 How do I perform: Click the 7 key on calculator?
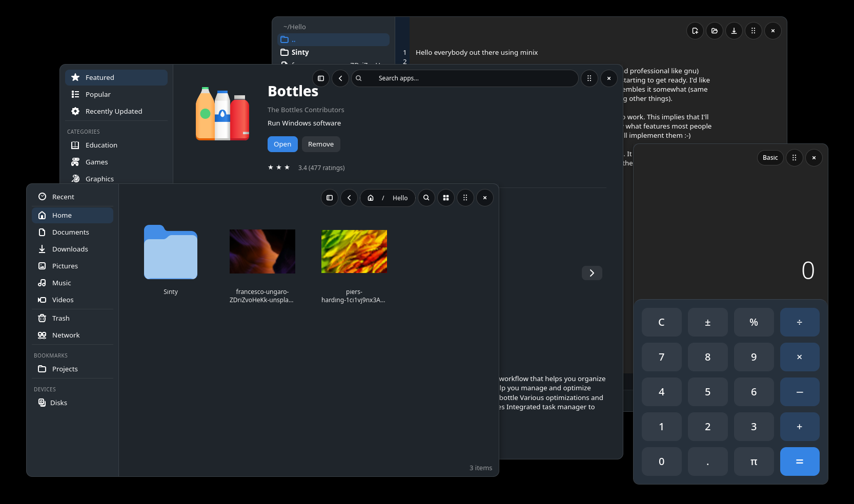pos(662,357)
